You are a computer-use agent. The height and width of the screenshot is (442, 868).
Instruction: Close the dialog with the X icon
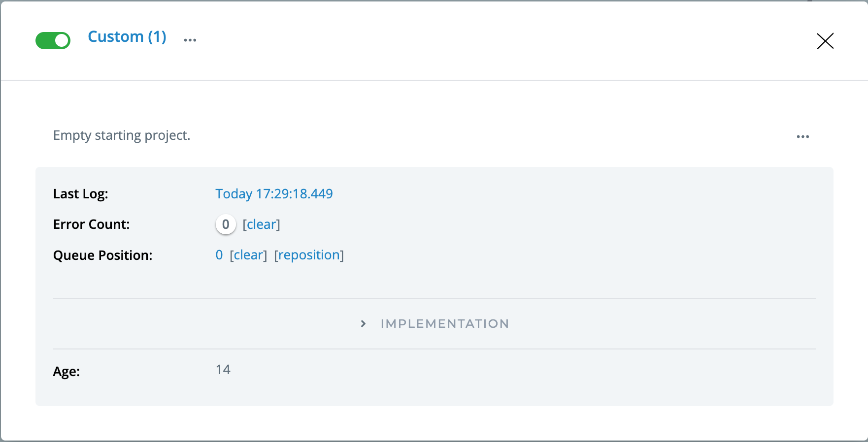(x=825, y=41)
